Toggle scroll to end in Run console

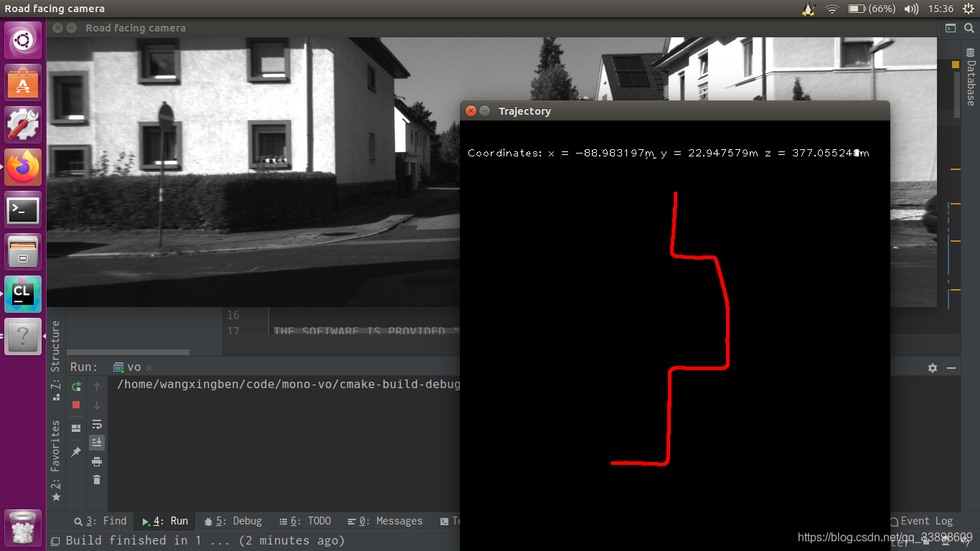(x=97, y=443)
